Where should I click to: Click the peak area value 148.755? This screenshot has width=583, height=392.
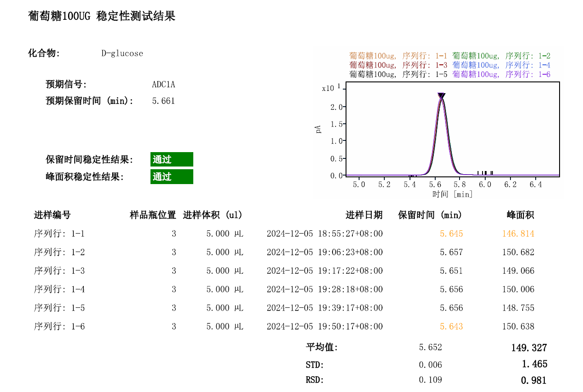point(518,308)
